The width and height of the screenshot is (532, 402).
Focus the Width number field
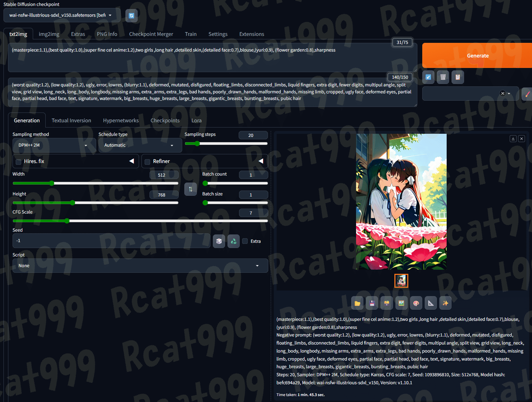tap(164, 175)
